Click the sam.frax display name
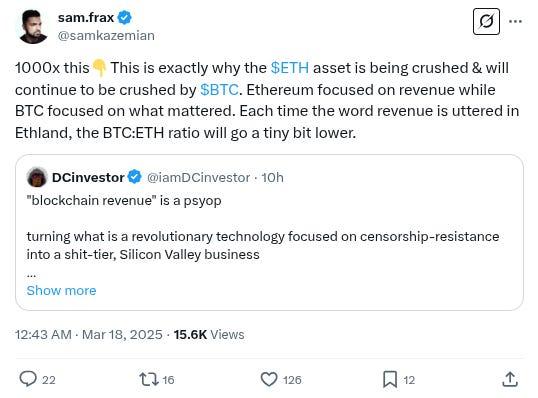The height and width of the screenshot is (398, 538). [x=86, y=17]
